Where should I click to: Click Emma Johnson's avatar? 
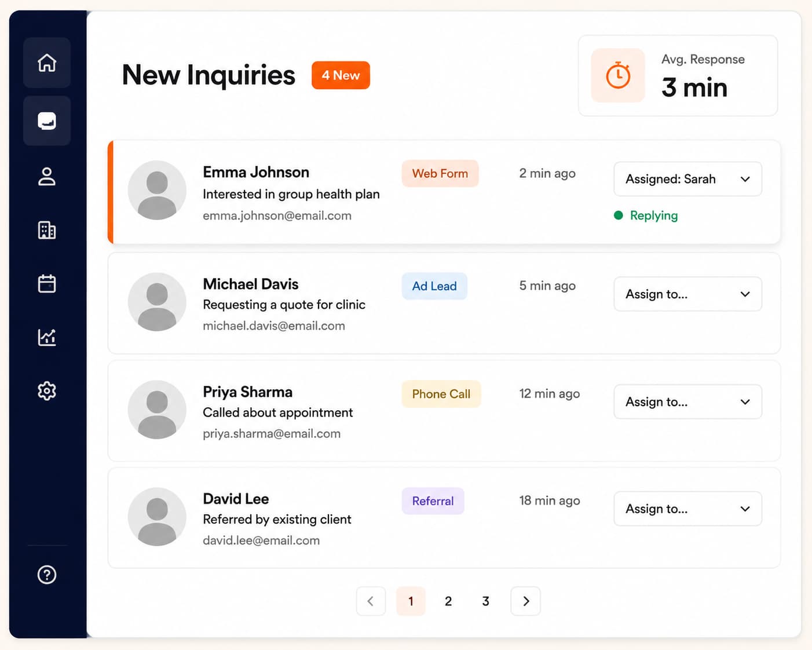pos(157,190)
